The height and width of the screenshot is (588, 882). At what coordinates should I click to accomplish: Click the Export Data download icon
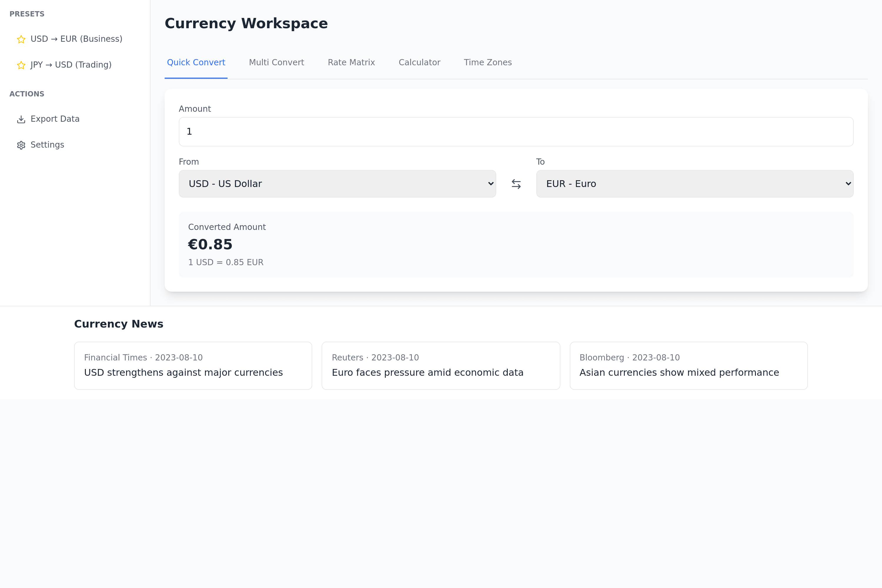[21, 119]
